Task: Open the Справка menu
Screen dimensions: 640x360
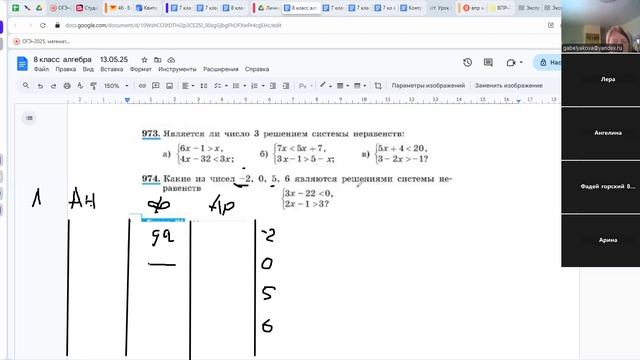Action: 257,69
